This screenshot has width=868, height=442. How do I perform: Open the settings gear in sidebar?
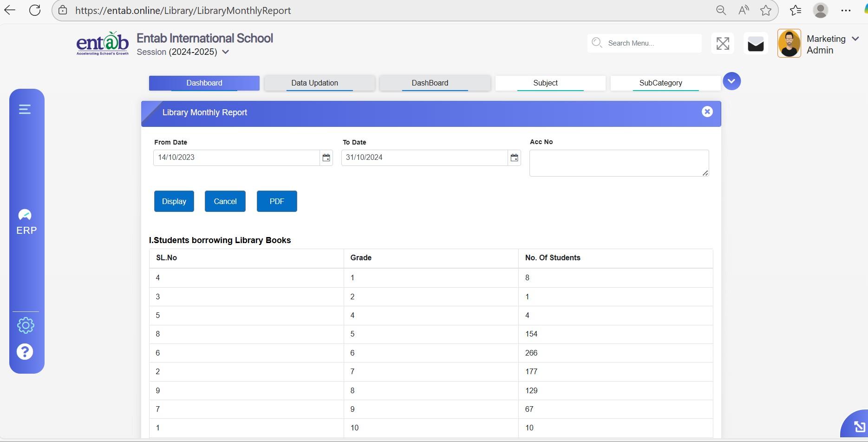pyautogui.click(x=26, y=325)
